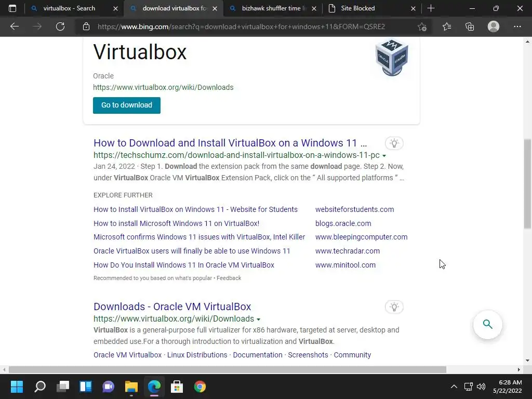Open Task View on taskbar
The height and width of the screenshot is (399, 532).
pos(63,387)
